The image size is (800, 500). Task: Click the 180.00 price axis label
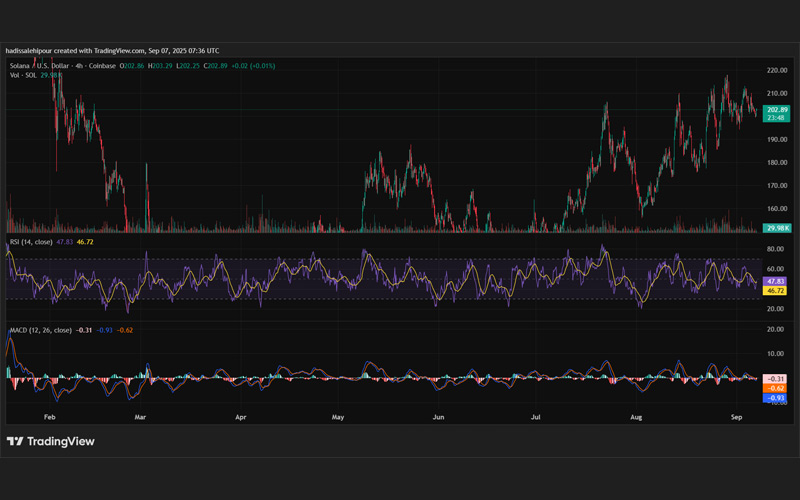[777, 162]
